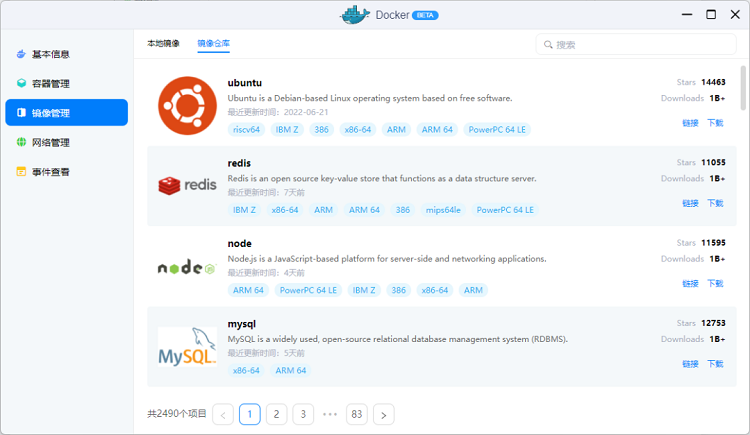This screenshot has width=750, height=435.
Task: Click the MySQL dolphin logo
Action: (187, 347)
